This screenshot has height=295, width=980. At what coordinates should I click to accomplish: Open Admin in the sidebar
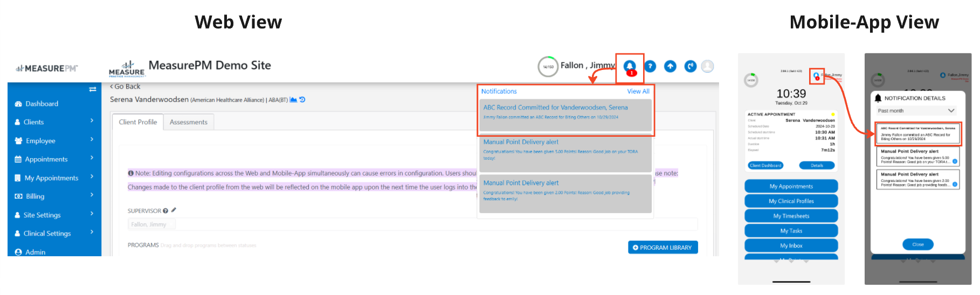30,252
